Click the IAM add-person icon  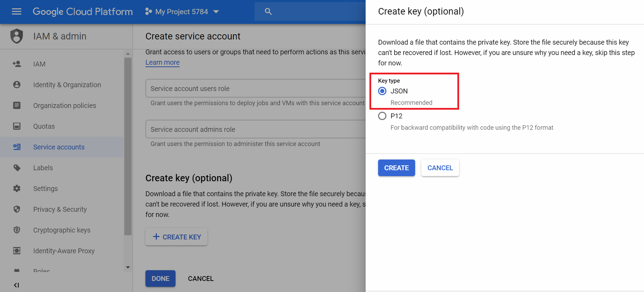tap(17, 64)
